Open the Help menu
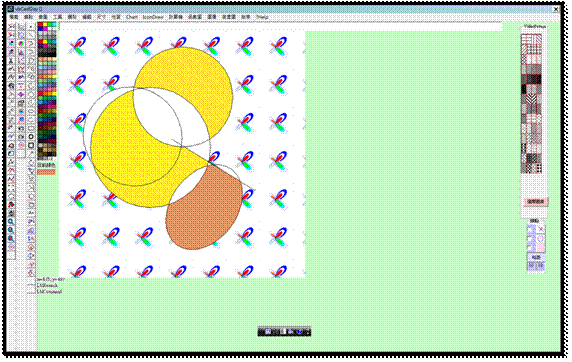The image size is (572, 362). coord(262,17)
